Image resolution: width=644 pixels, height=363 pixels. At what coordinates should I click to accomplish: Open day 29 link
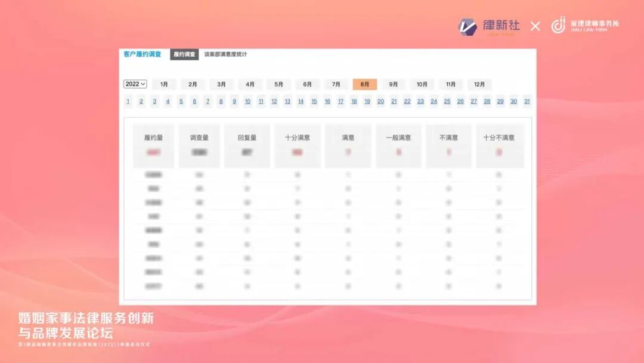[x=500, y=101]
